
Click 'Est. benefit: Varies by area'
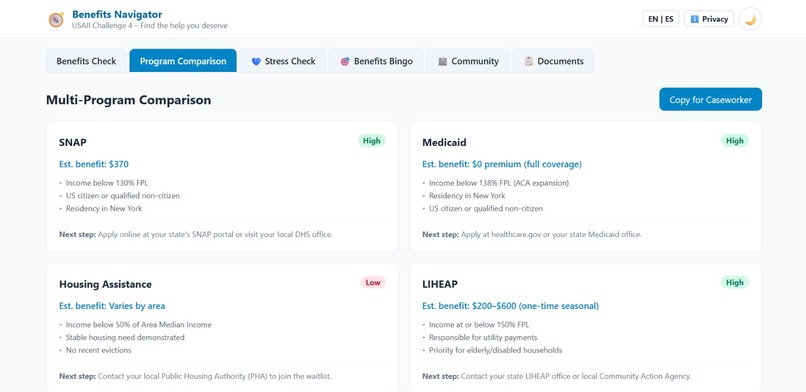112,306
